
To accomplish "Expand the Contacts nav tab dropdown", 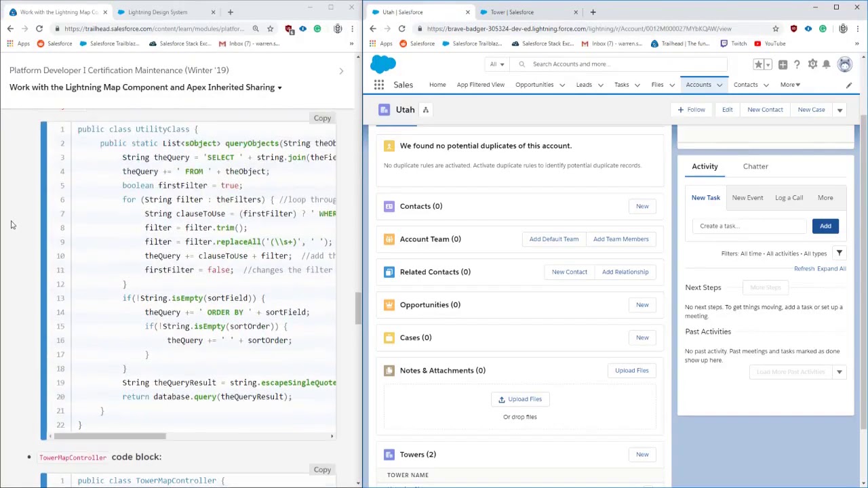I will pyautogui.click(x=766, y=85).
